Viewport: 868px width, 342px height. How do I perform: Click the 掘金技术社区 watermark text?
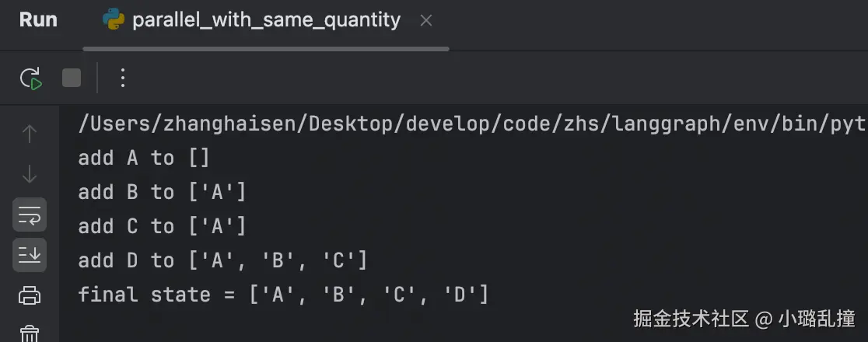point(691,318)
